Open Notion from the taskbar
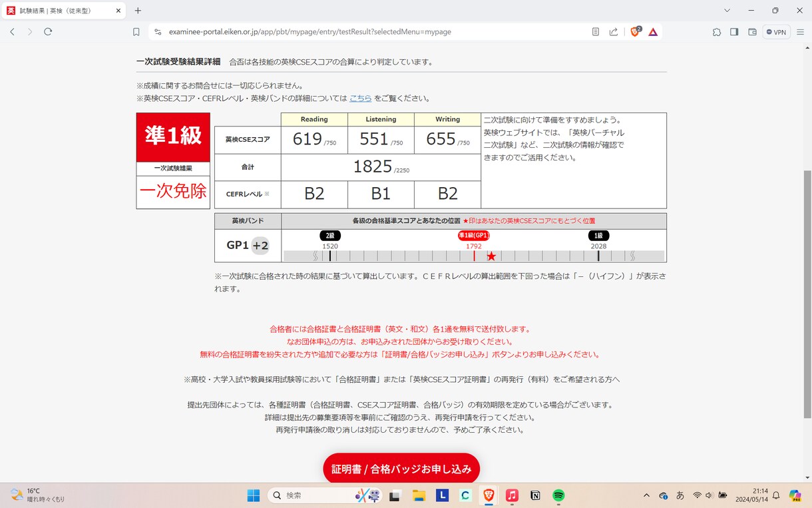 [x=535, y=495]
